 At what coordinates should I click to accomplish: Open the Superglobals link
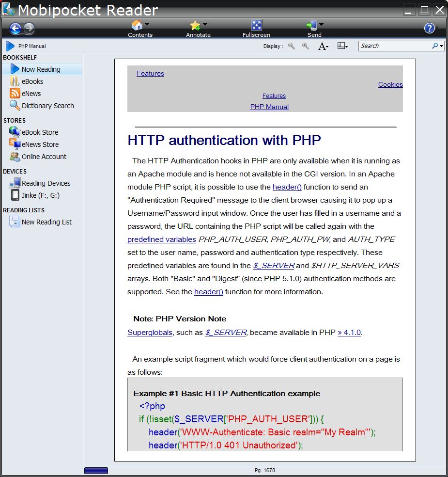click(150, 333)
